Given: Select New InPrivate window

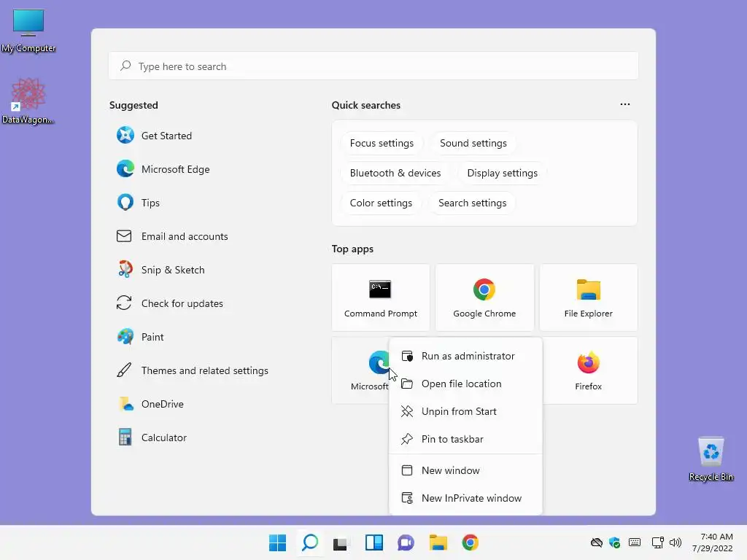Looking at the screenshot, I should click(465, 497).
